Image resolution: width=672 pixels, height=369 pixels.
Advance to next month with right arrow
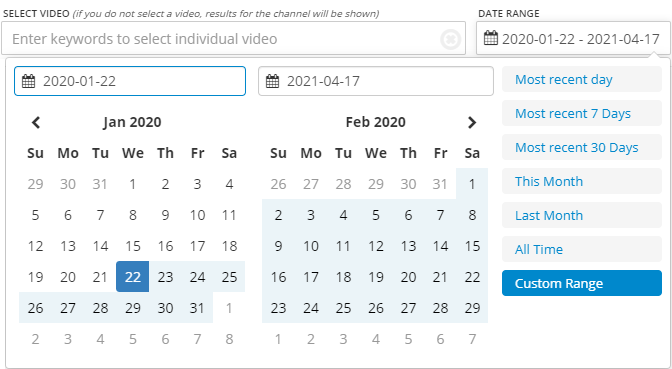click(472, 123)
